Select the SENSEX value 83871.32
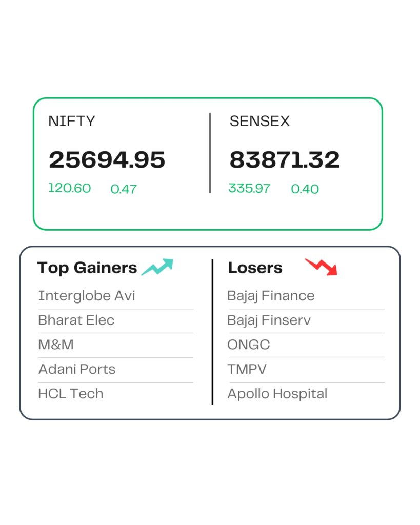Screen dimensions: 420x525 click(x=285, y=160)
